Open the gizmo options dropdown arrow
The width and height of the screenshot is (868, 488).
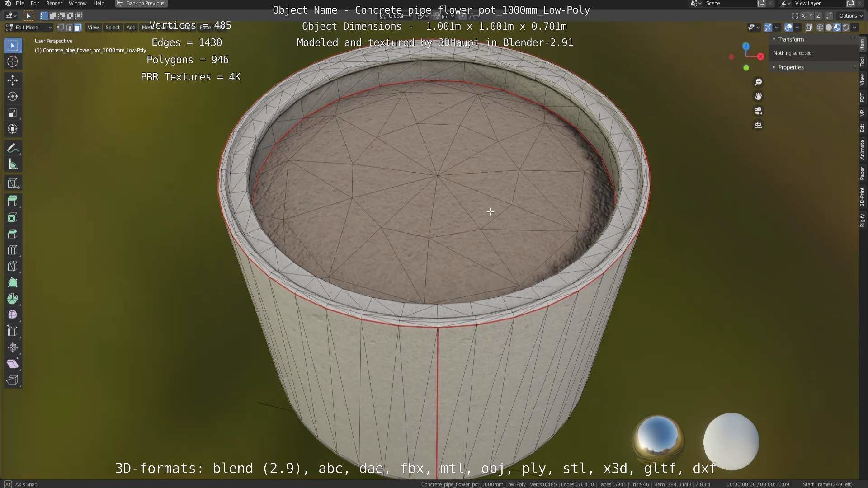[x=777, y=28]
